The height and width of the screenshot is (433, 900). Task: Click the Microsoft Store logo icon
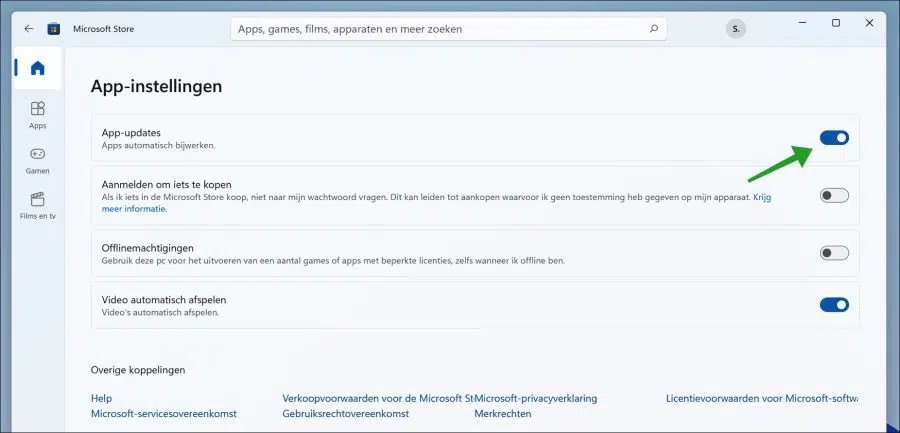(x=53, y=29)
